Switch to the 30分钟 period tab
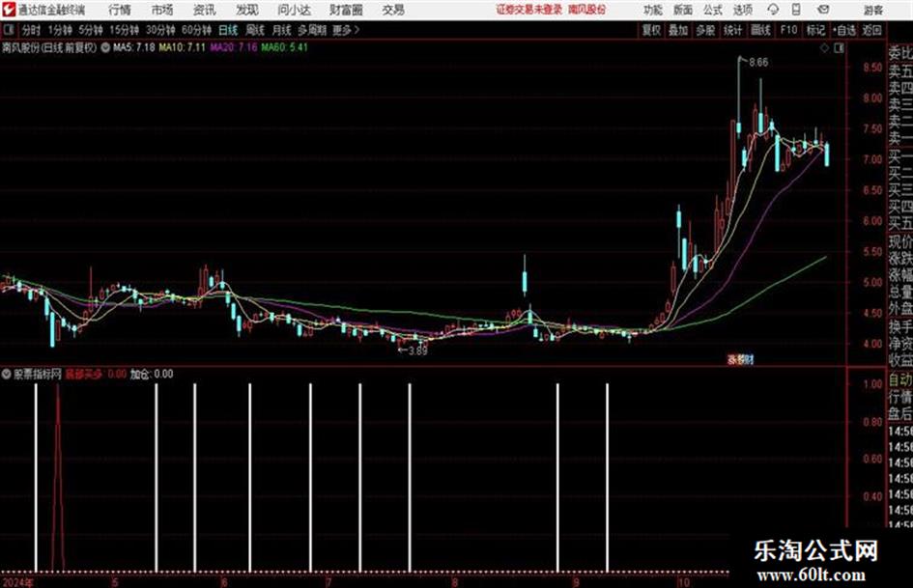Image resolution: width=913 pixels, height=588 pixels. [160, 30]
